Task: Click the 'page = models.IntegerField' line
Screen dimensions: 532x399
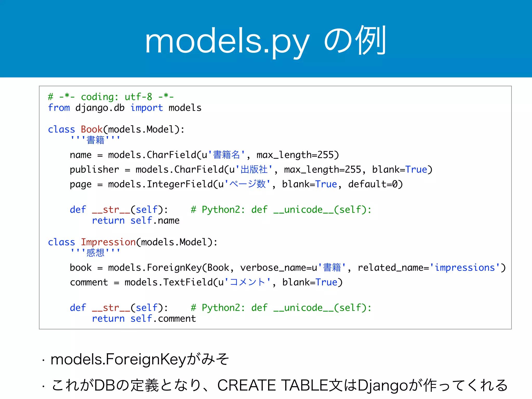Action: click(x=236, y=184)
